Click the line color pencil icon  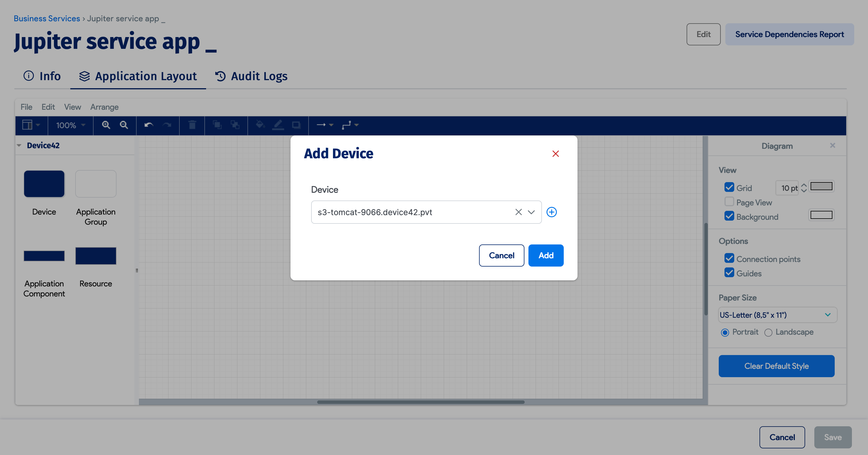[x=278, y=125]
